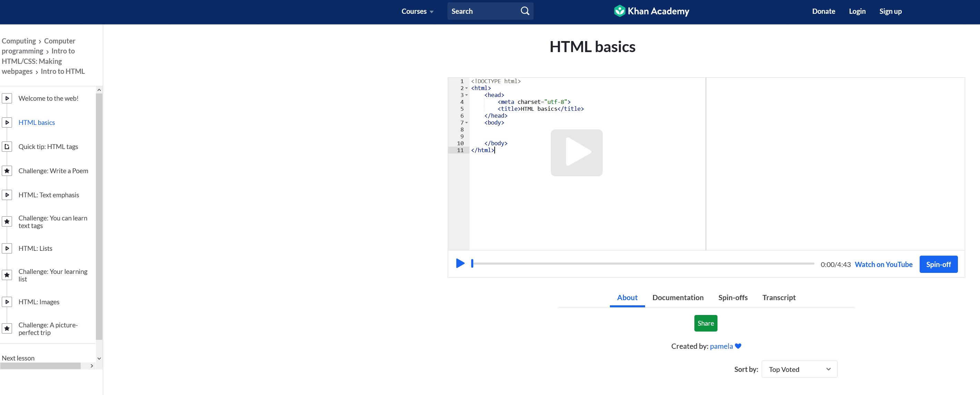Open the Sort by Top Voted dropdown
The height and width of the screenshot is (395, 980).
(x=799, y=369)
